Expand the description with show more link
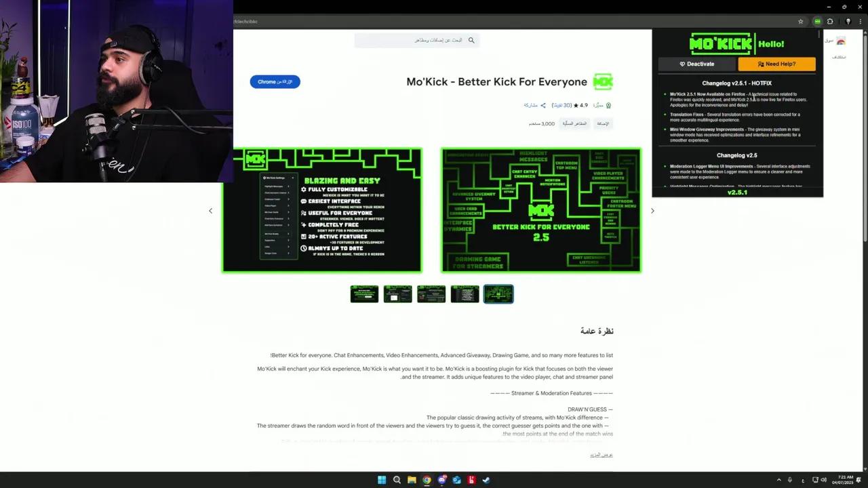868x488 pixels. click(601, 455)
